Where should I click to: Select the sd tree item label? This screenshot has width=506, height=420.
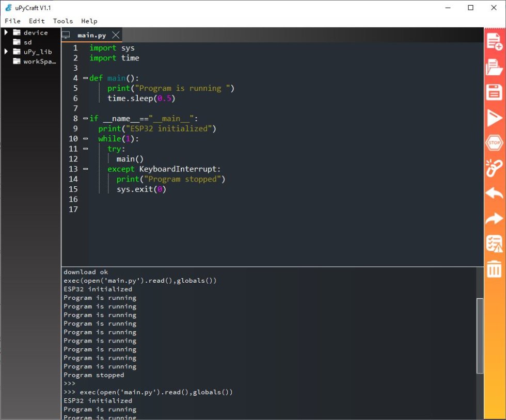(x=27, y=42)
